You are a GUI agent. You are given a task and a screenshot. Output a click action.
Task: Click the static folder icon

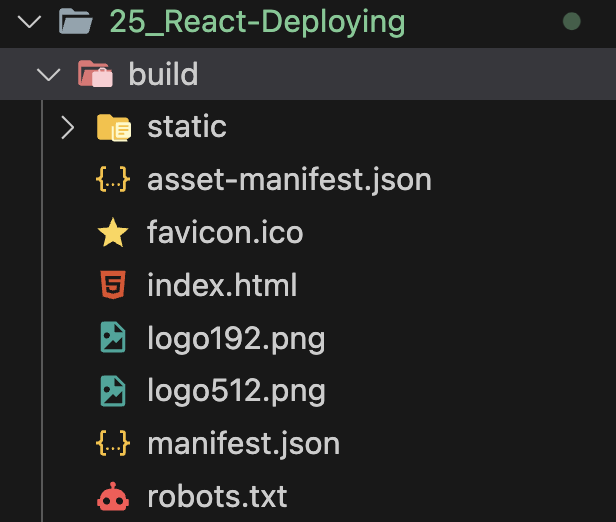tap(114, 127)
